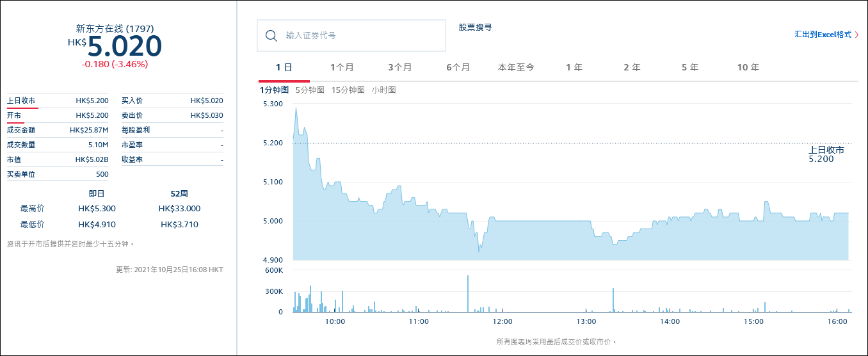This screenshot has width=868, height=356.
Task: Show the 1年 chart range
Action: pyautogui.click(x=574, y=67)
